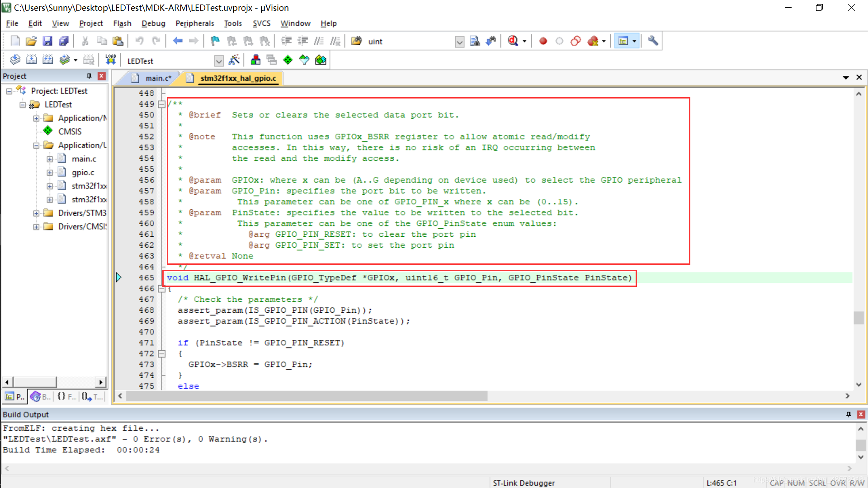The height and width of the screenshot is (488, 868).
Task: Expand gpio.c in the project tree
Action: 50,173
